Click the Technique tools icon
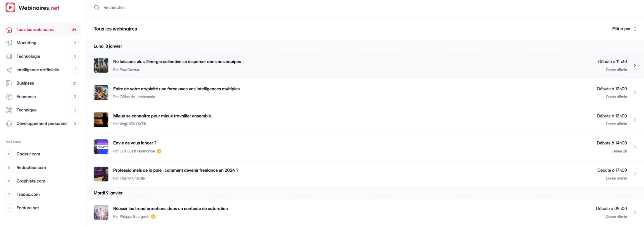This screenshot has height=227, width=644. point(9,110)
